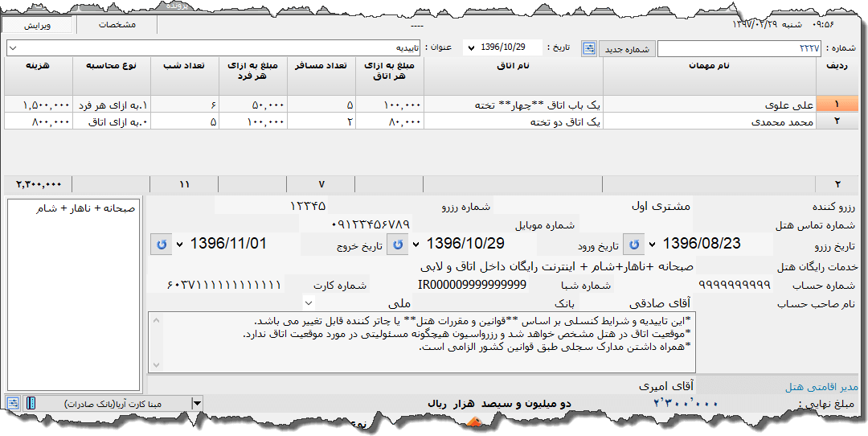Click the شماره جدید button
Screen dimensions: 868x436
(x=627, y=49)
